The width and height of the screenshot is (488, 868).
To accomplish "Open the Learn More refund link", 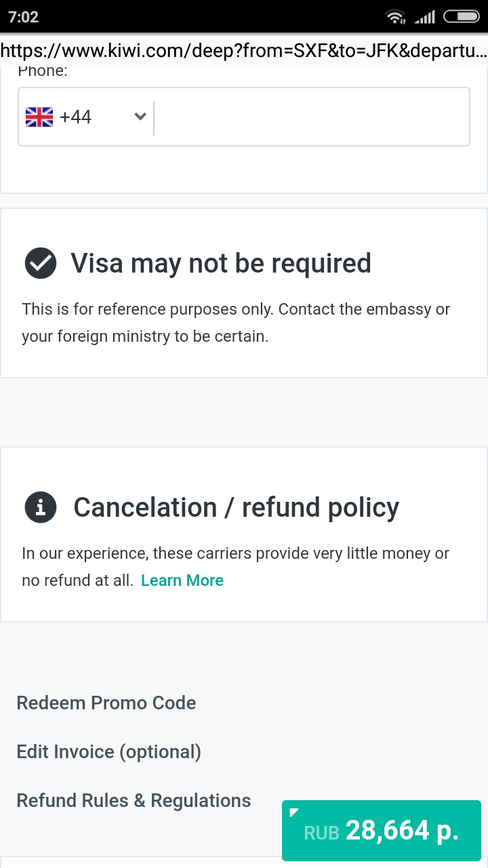I will coord(182,580).
